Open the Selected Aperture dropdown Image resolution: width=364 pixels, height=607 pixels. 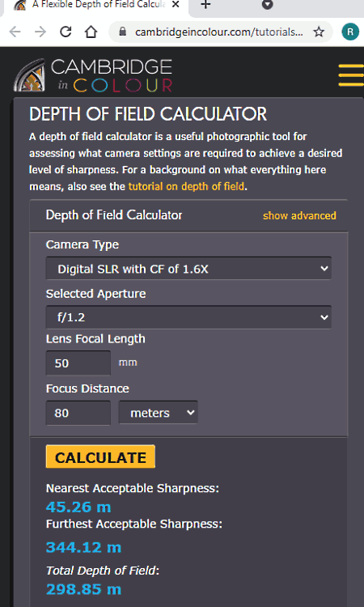pos(188,317)
